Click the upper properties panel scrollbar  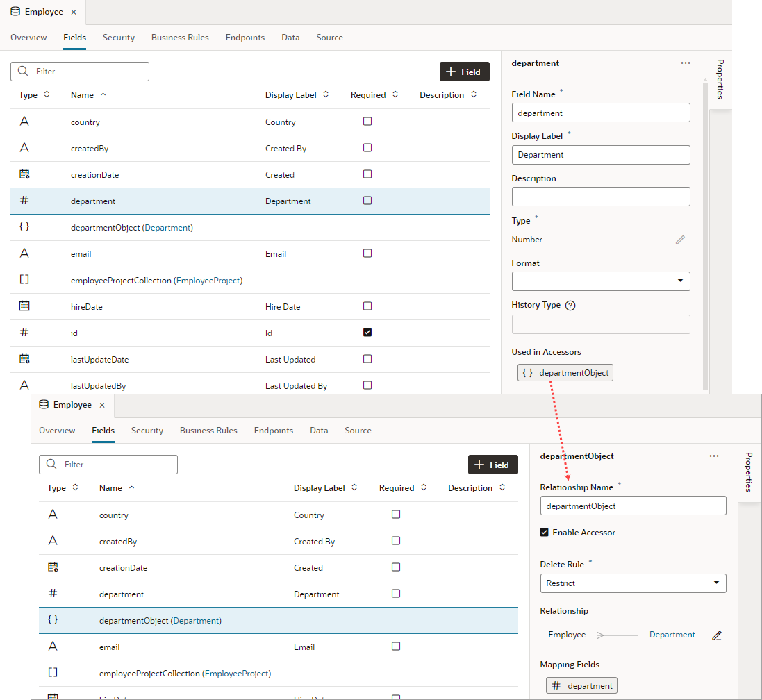point(705,235)
